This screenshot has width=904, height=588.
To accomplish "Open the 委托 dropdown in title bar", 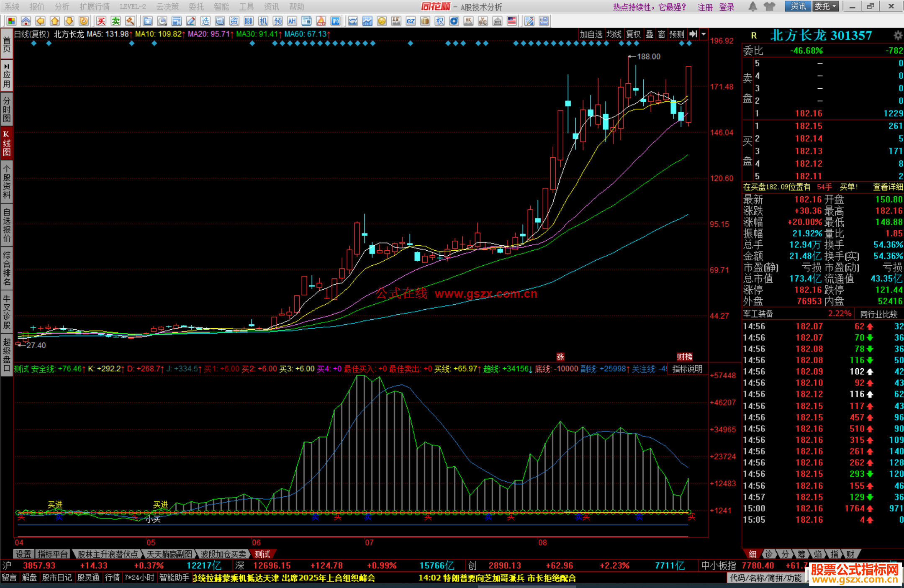I will (826, 6).
